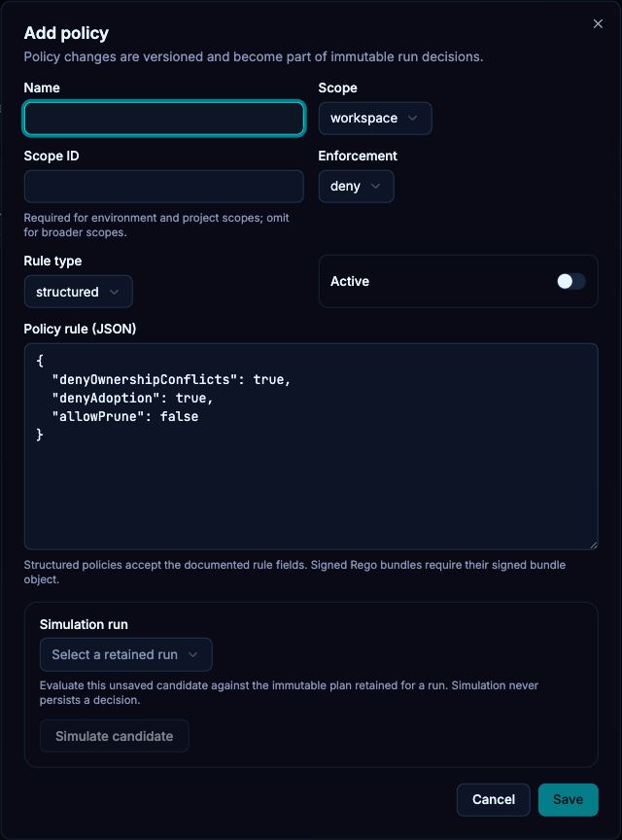Focus the Name input field

tap(164, 119)
